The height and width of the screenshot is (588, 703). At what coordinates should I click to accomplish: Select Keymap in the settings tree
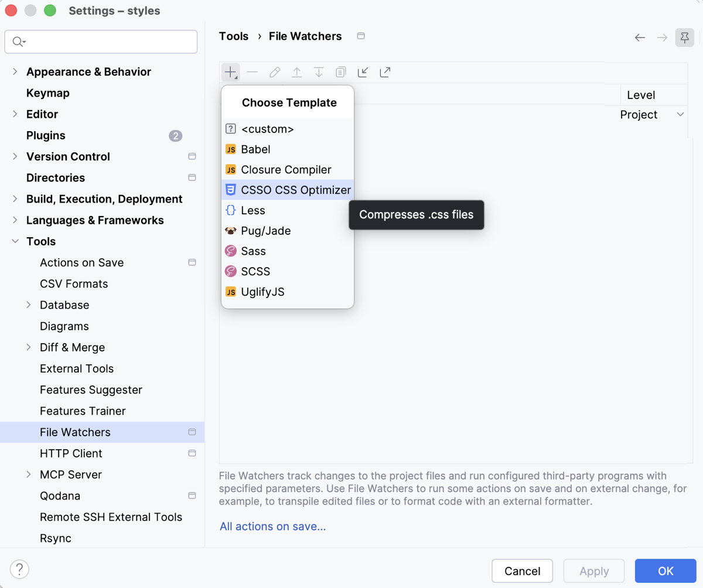tap(48, 93)
